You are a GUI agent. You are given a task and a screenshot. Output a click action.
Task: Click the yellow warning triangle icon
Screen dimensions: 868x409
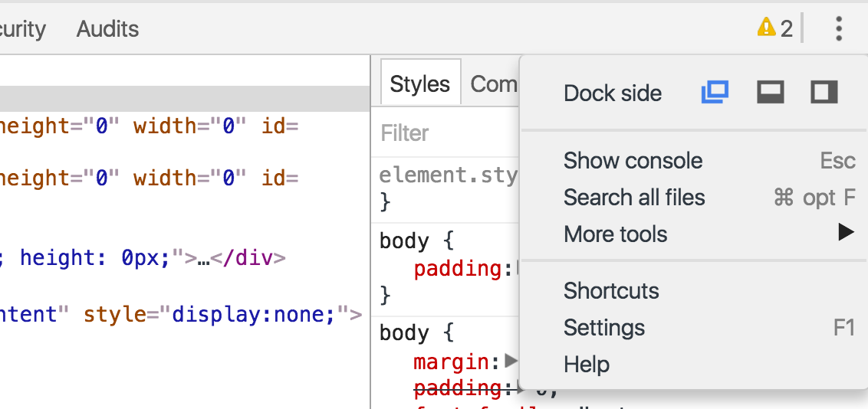click(766, 27)
